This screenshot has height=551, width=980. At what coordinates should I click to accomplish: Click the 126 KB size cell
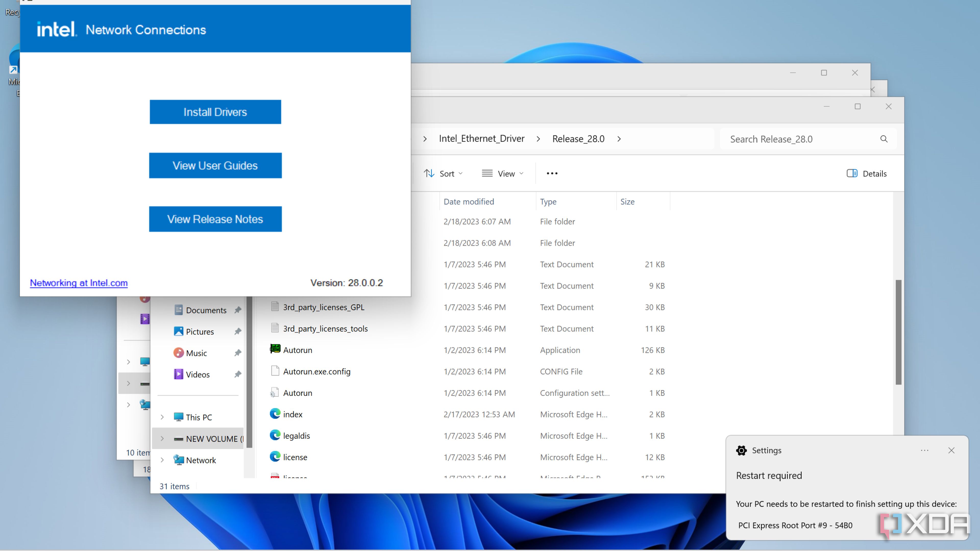tap(653, 350)
